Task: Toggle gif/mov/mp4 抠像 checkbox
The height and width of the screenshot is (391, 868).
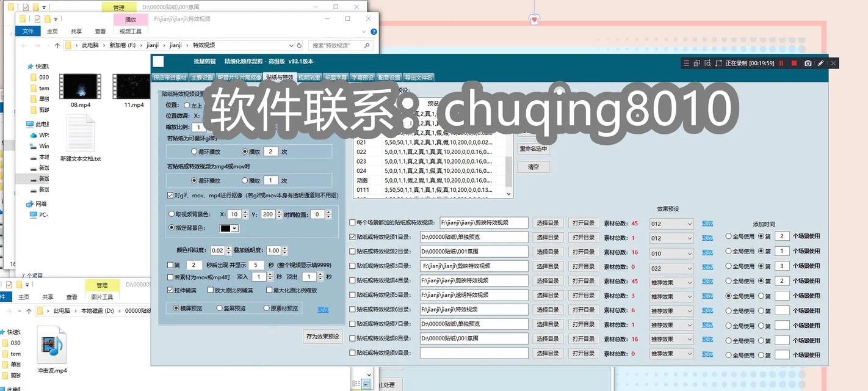Action: [170, 195]
